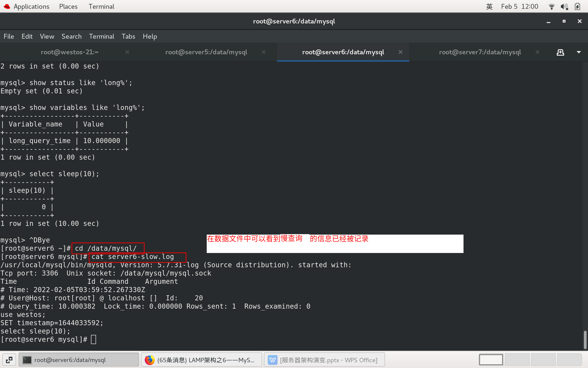Open the Applications menu
This screenshot has height=368, width=588.
tap(31, 7)
